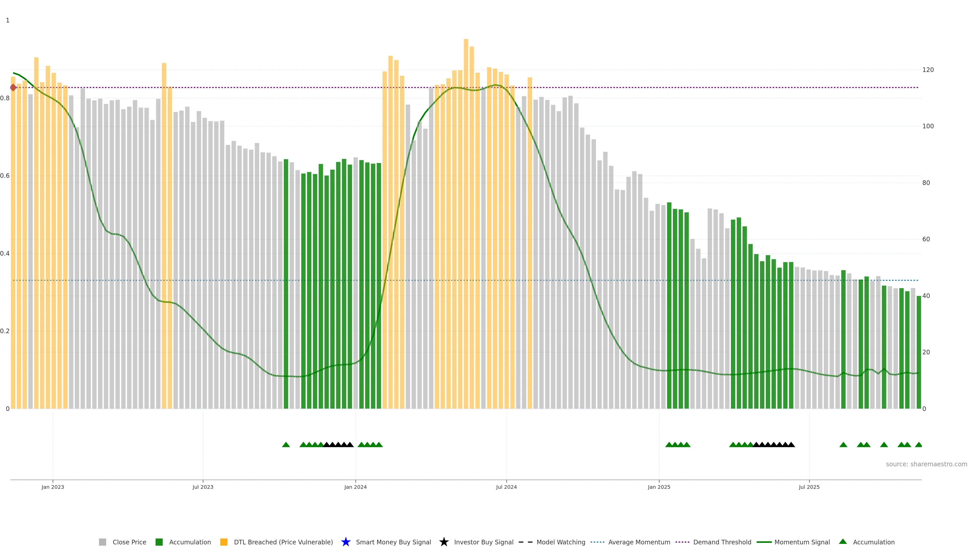
Task: Click the green Accumulation triangle legend icon
Action: [843, 542]
